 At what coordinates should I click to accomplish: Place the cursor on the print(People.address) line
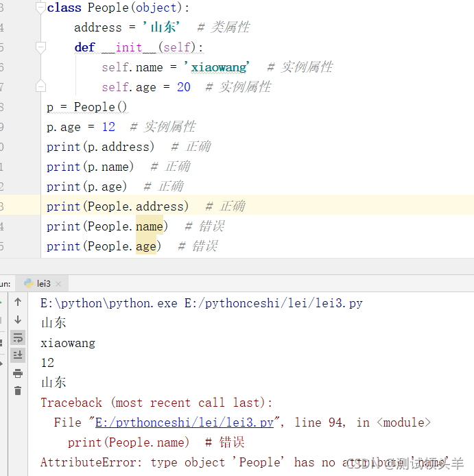tap(117, 206)
